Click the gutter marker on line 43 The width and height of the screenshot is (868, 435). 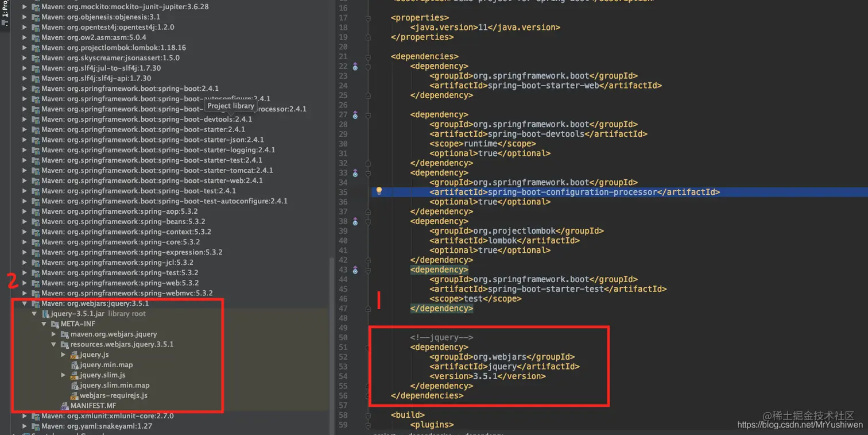355,270
